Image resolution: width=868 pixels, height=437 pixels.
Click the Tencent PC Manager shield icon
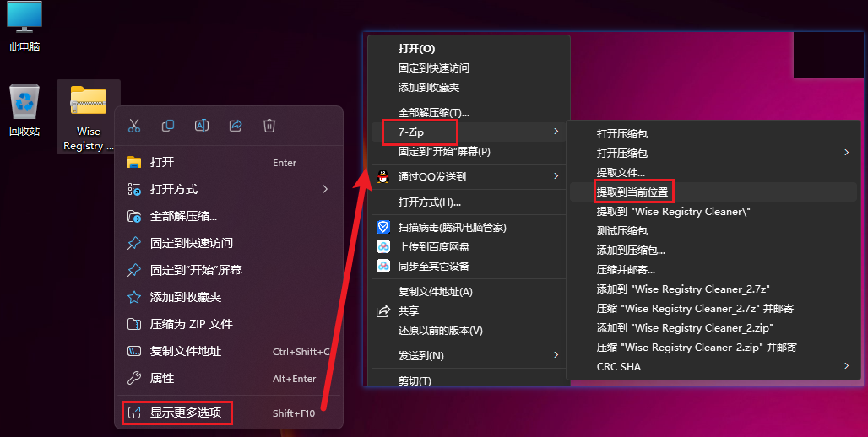(x=383, y=227)
